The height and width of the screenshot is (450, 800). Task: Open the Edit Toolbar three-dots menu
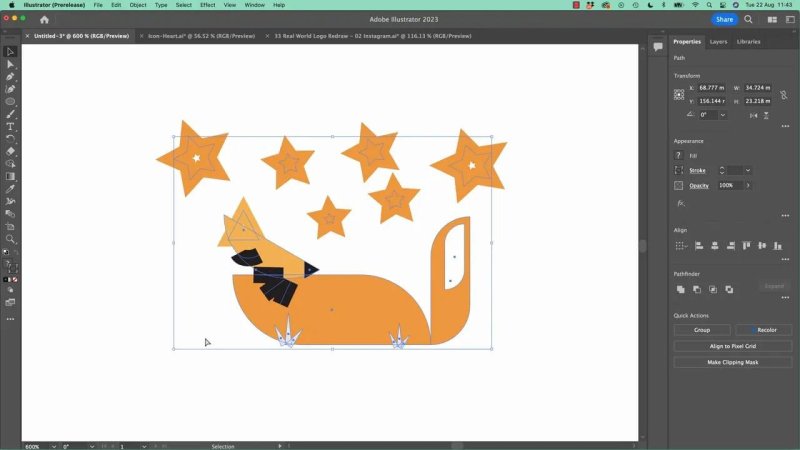point(10,319)
